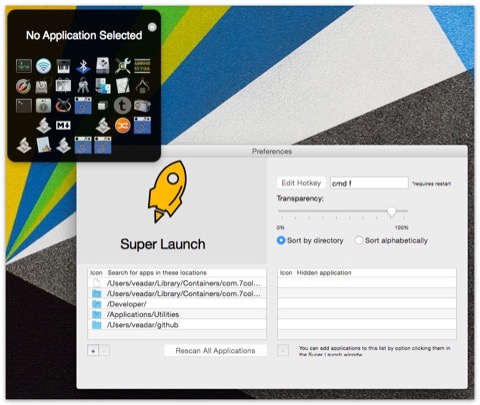480x405 pixels.
Task: Select the "/Developer/" location row
Action: pyautogui.click(x=177, y=304)
